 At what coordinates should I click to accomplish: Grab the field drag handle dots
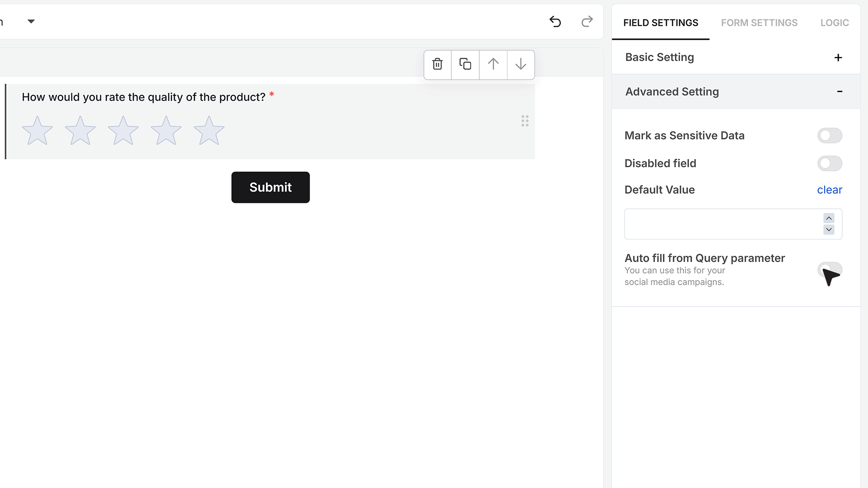pos(525,121)
